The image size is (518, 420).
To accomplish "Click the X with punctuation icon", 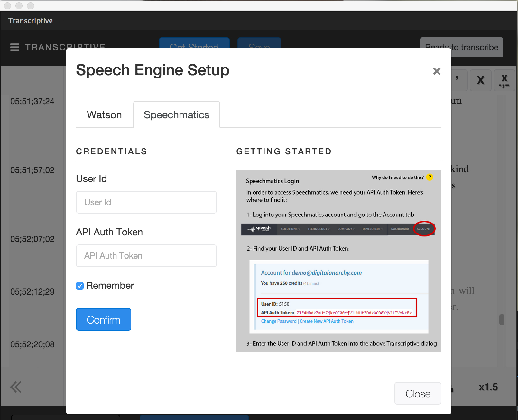I will 504,81.
